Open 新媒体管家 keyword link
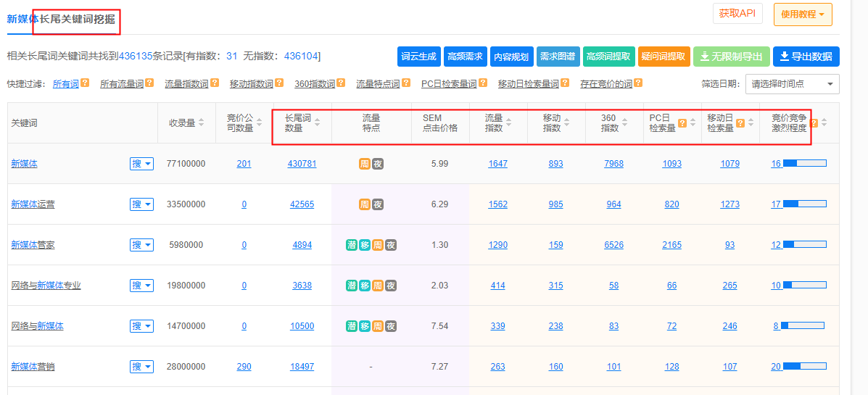Screen dimensions: 868x395 [x=33, y=244]
